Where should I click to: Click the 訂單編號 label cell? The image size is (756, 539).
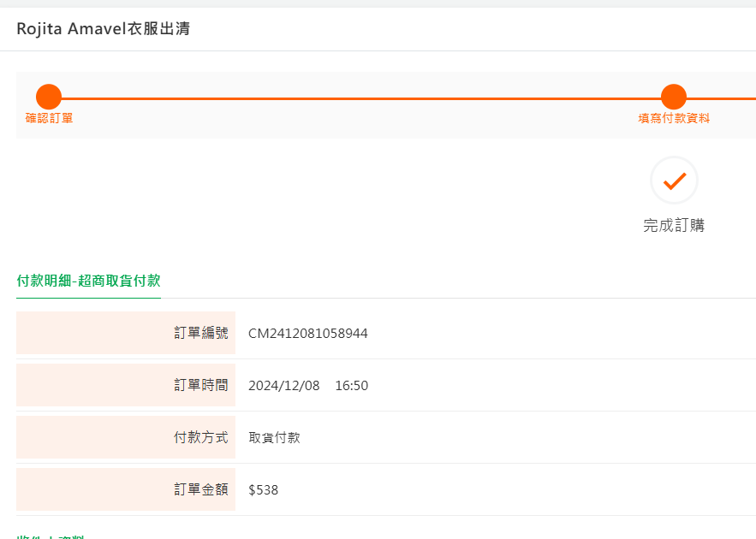(x=126, y=333)
